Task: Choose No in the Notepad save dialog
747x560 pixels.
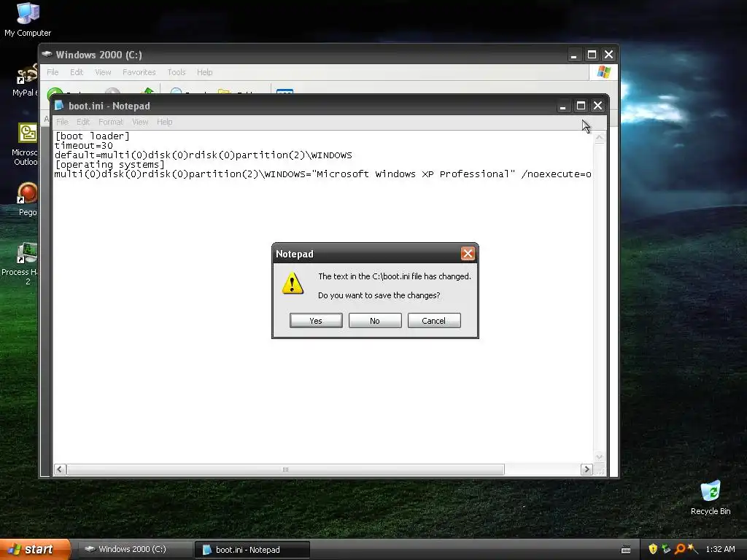Action: (x=375, y=321)
